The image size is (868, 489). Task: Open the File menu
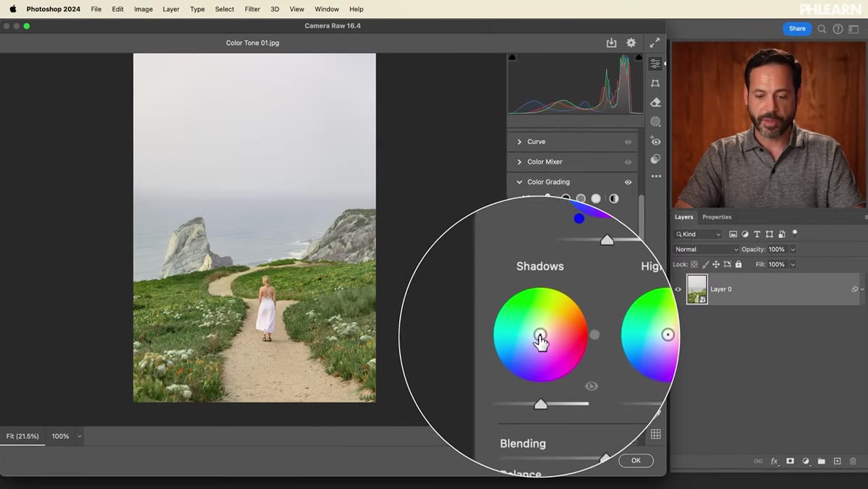click(x=96, y=9)
